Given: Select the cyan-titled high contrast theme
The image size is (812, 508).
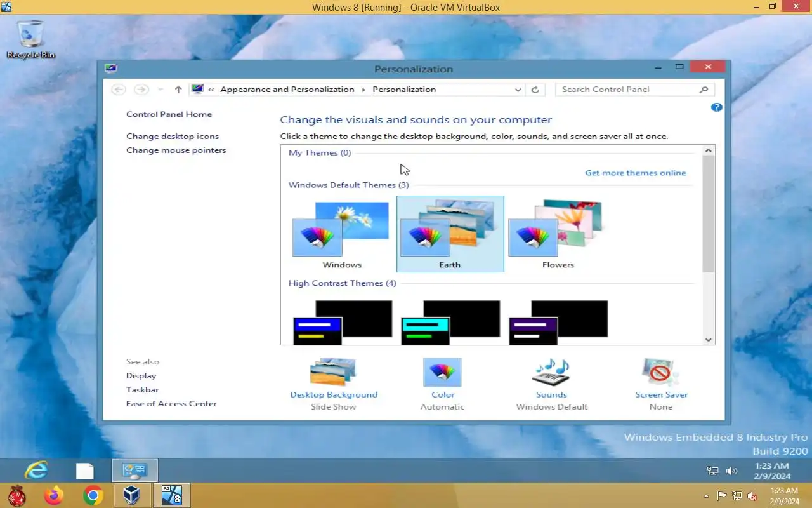Looking at the screenshot, I should (450, 323).
